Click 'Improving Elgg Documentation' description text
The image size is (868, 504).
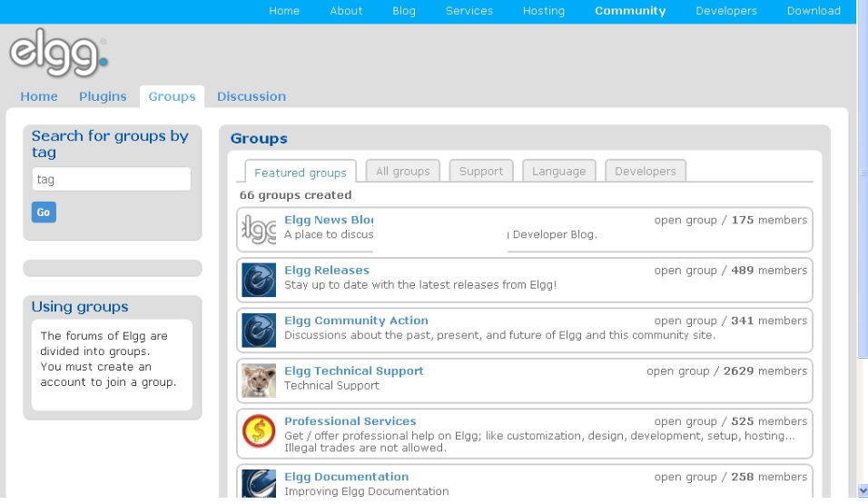pos(367,491)
